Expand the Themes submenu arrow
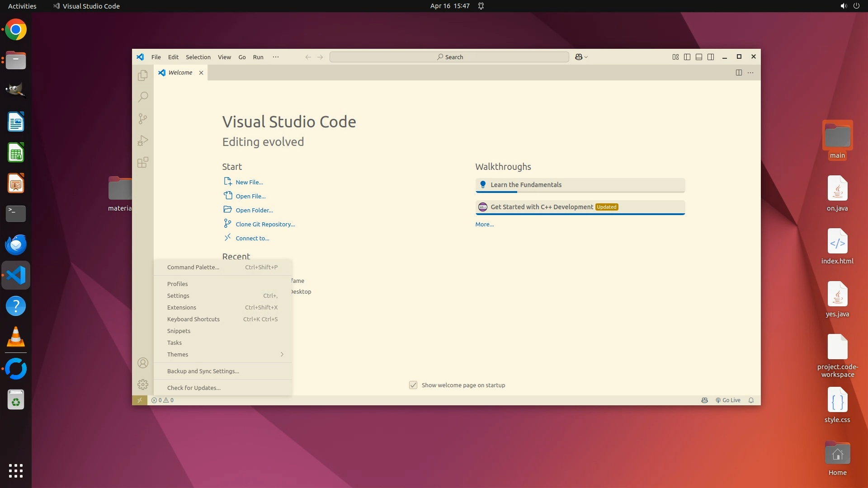 click(282, 354)
